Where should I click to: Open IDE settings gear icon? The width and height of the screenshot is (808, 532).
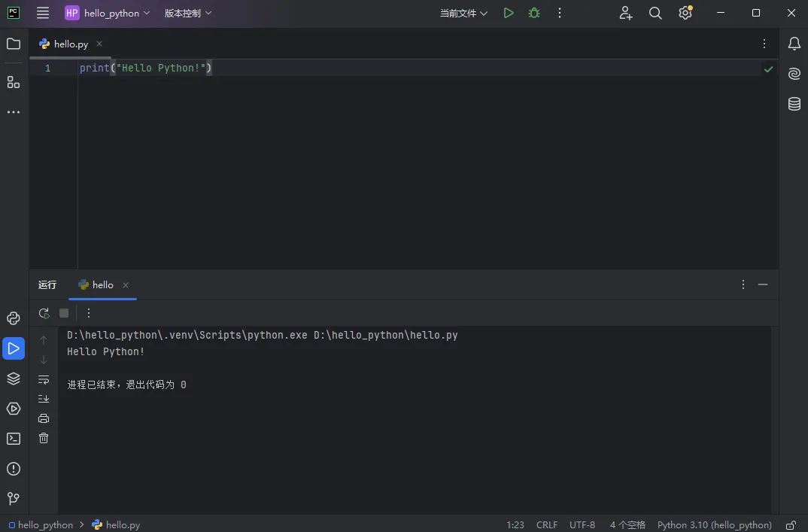coord(685,13)
